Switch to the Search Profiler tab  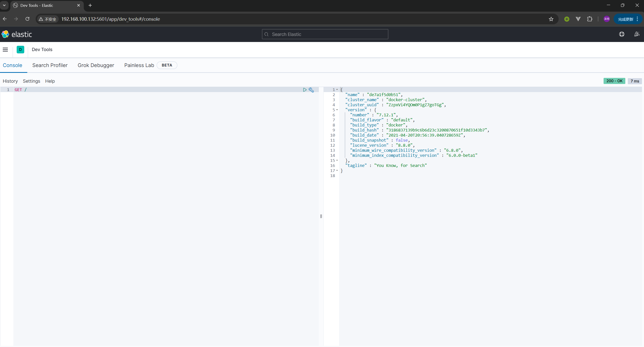tap(50, 65)
